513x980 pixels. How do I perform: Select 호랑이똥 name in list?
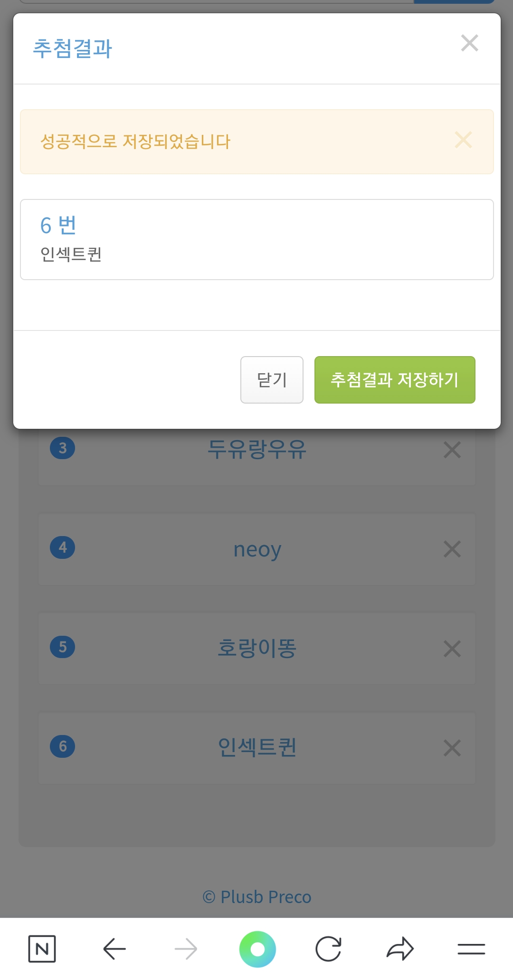[x=257, y=648]
